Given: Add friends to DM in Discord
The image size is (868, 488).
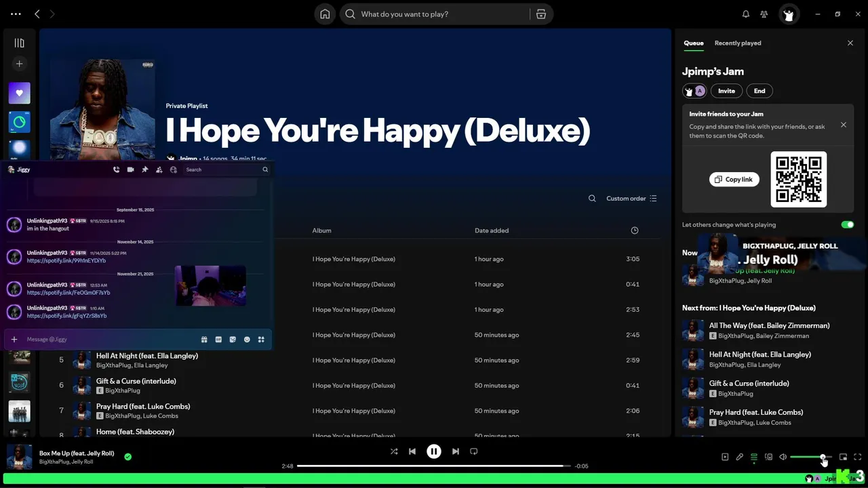Looking at the screenshot, I should pyautogui.click(x=159, y=169).
